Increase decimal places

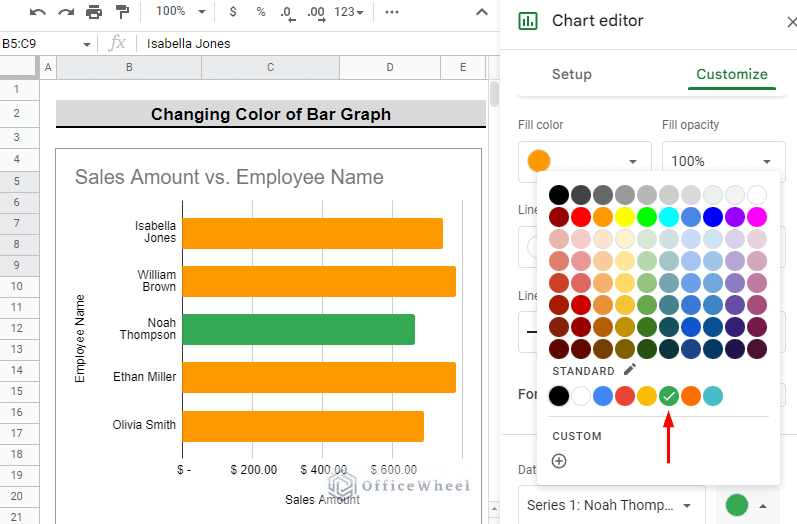(x=316, y=13)
